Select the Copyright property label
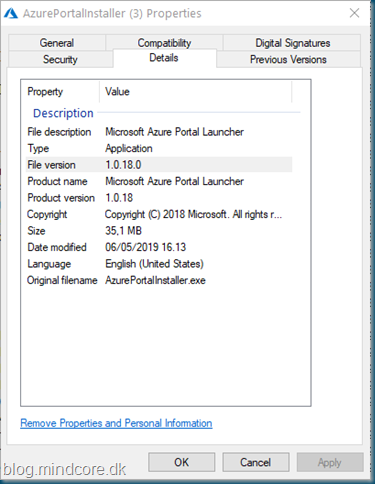The width and height of the screenshot is (375, 484). (x=47, y=214)
